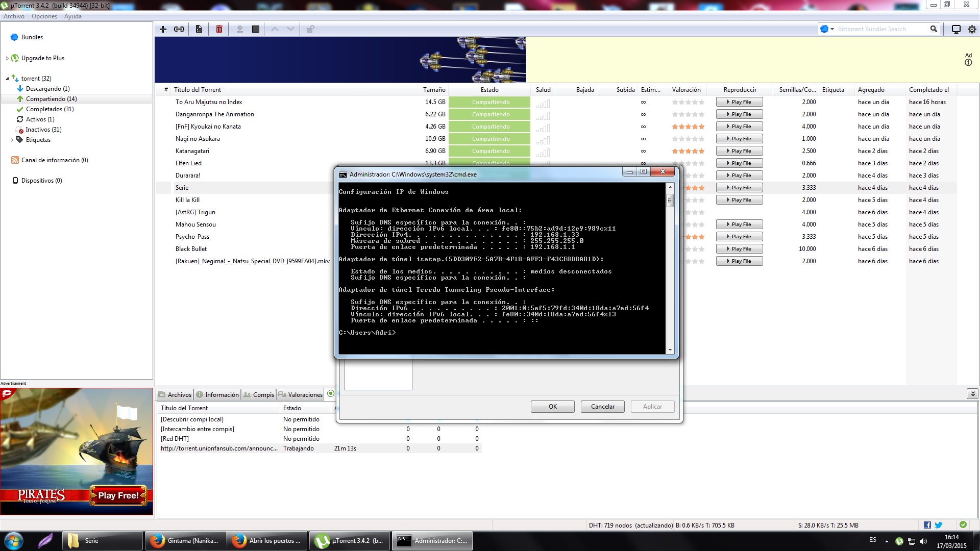Select unionfansub tracker row
The width and height of the screenshot is (980, 551).
tap(319, 448)
